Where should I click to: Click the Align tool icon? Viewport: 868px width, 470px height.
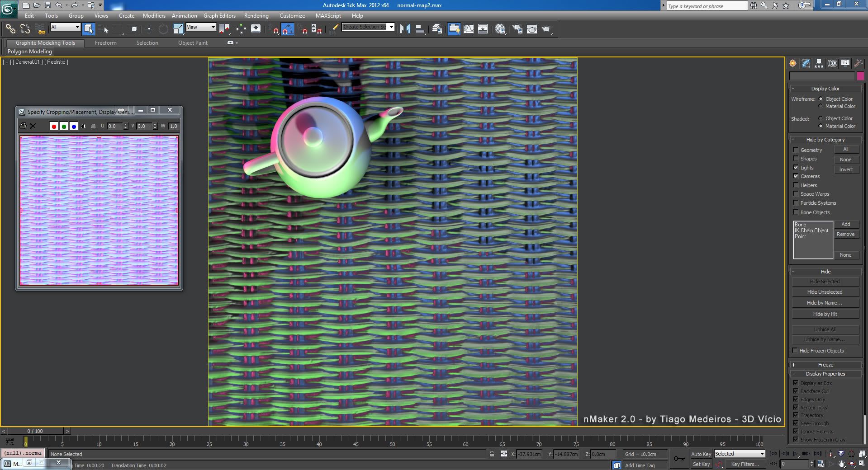tap(420, 29)
